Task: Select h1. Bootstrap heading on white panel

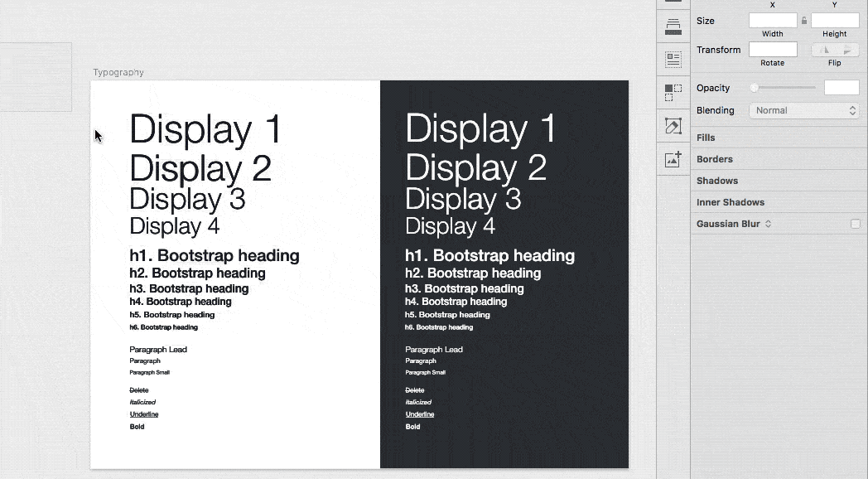Action: (215, 255)
